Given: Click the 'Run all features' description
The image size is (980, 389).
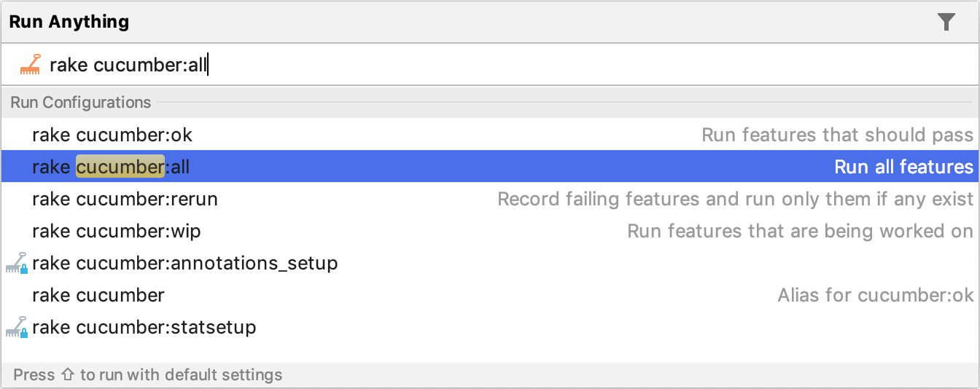Looking at the screenshot, I should (x=903, y=167).
